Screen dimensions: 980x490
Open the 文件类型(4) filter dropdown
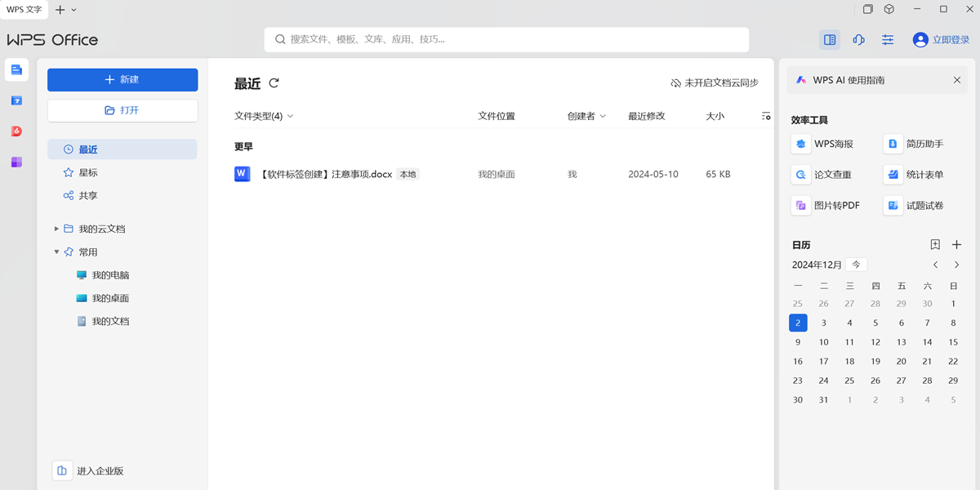(x=264, y=116)
